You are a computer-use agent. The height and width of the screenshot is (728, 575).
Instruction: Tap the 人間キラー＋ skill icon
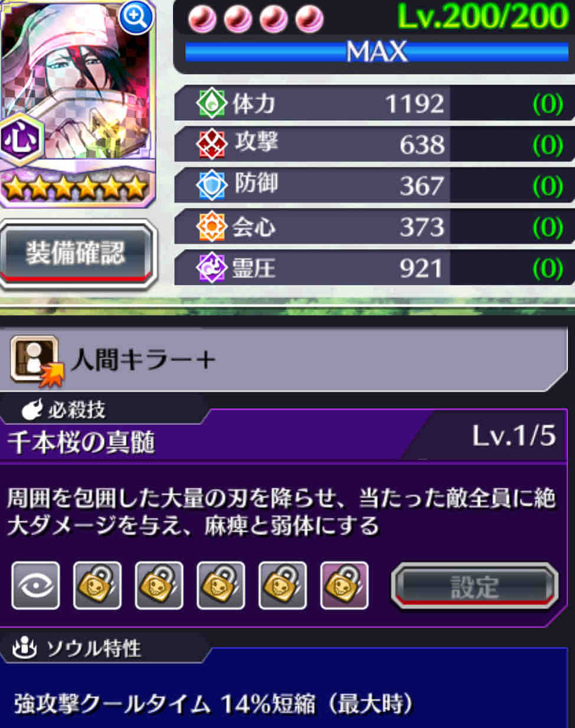pos(35,360)
